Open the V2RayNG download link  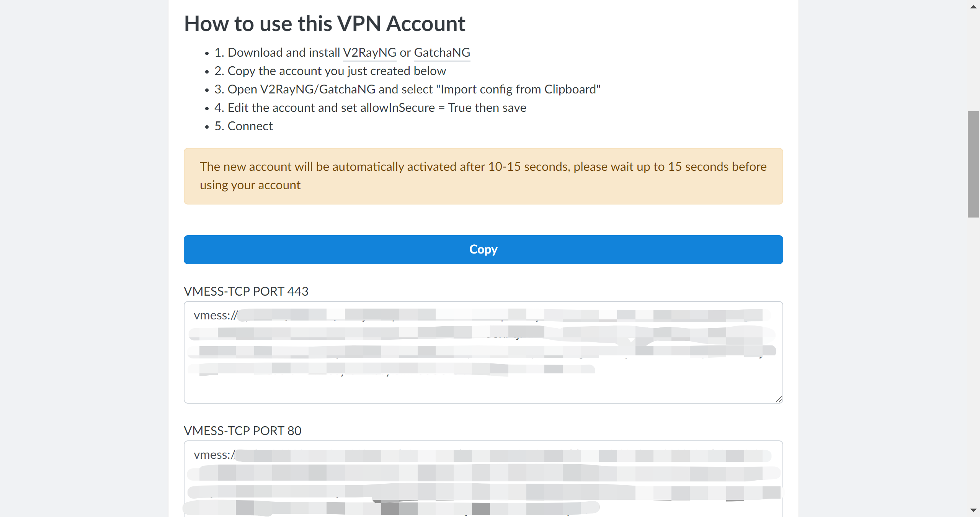[x=369, y=52]
